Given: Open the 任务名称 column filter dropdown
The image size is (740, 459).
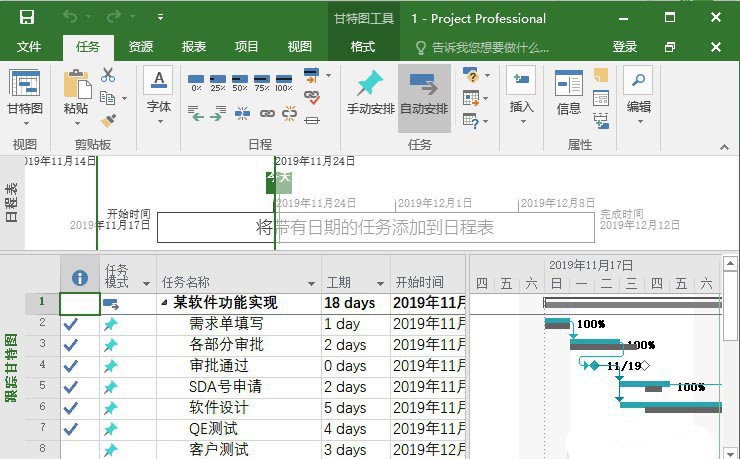Looking at the screenshot, I should (x=311, y=284).
